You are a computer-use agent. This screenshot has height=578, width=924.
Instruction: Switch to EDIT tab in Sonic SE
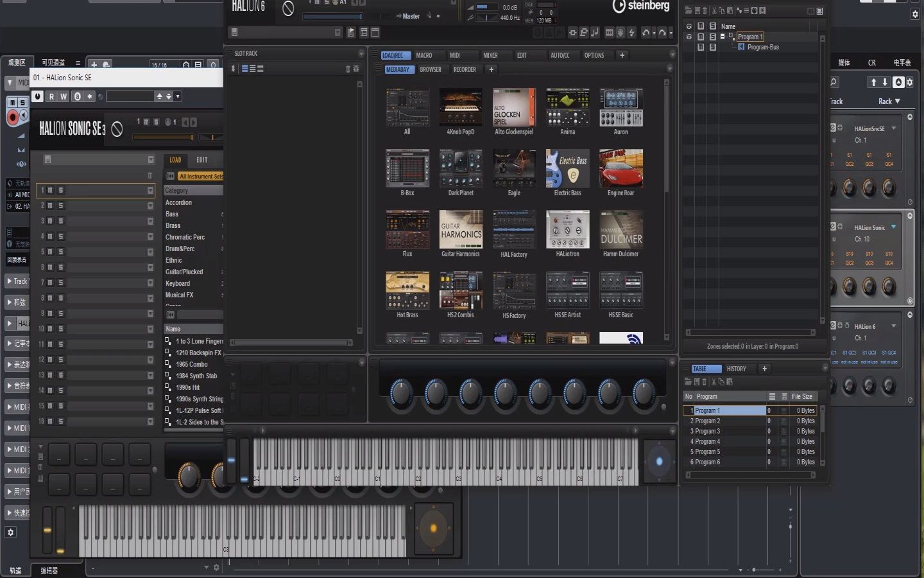[202, 160]
